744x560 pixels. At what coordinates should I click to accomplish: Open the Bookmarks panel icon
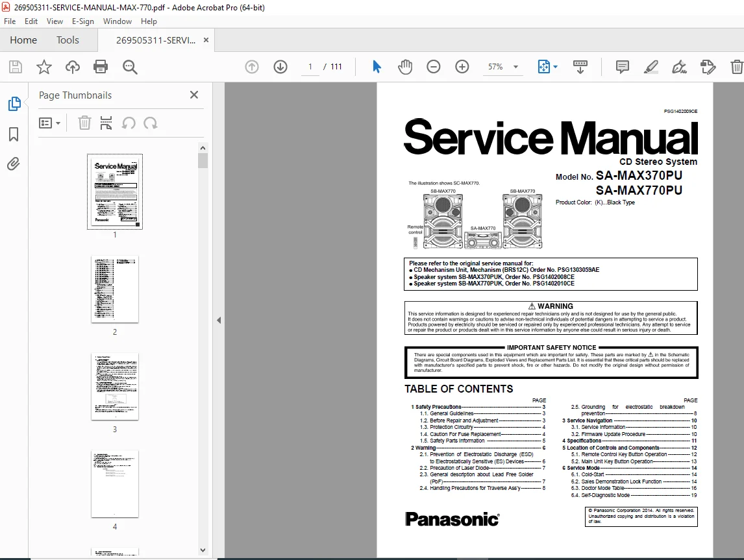pos(14,134)
